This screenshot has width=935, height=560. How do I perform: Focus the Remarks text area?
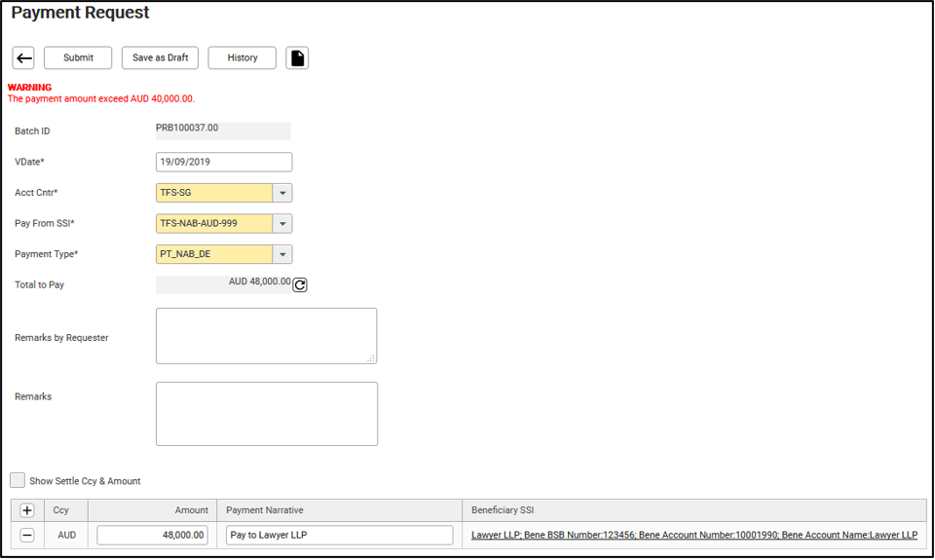[x=266, y=414]
